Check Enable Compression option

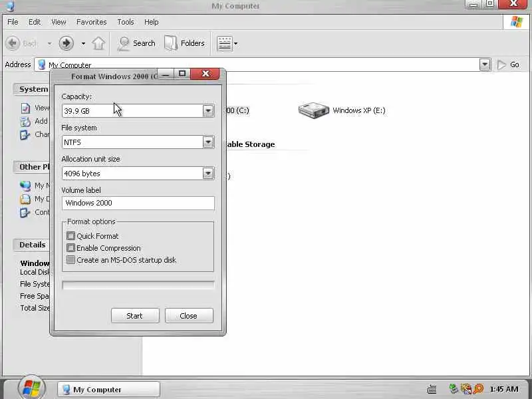(70, 247)
